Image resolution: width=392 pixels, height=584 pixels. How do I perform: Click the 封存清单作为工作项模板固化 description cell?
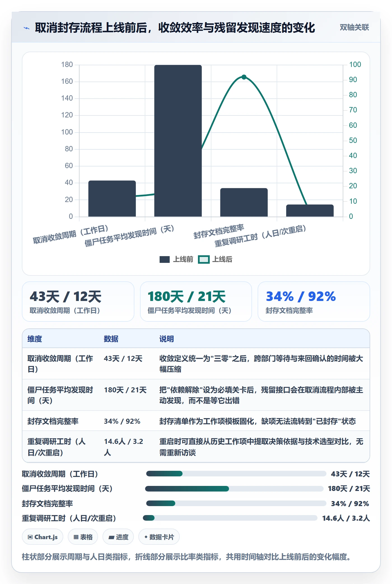258,421
